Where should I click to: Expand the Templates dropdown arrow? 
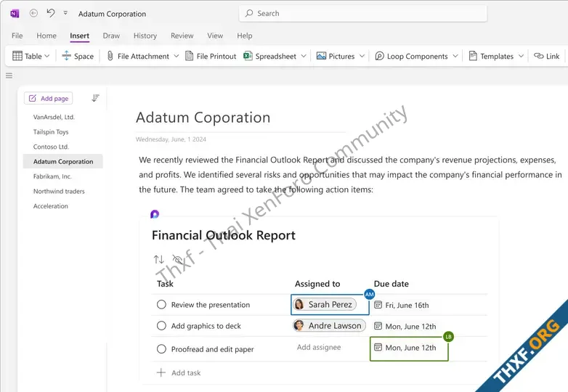521,56
